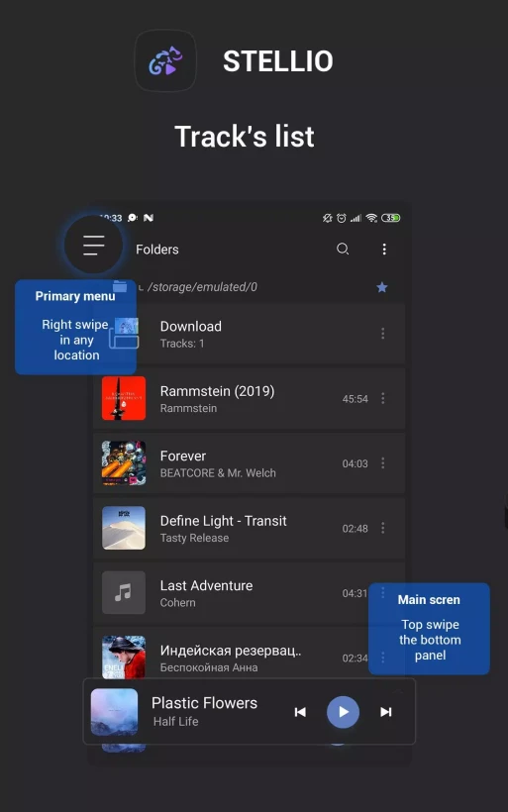Click the /storage/emulated/0 path
Image resolution: width=508 pixels, height=812 pixels.
pyautogui.click(x=202, y=287)
